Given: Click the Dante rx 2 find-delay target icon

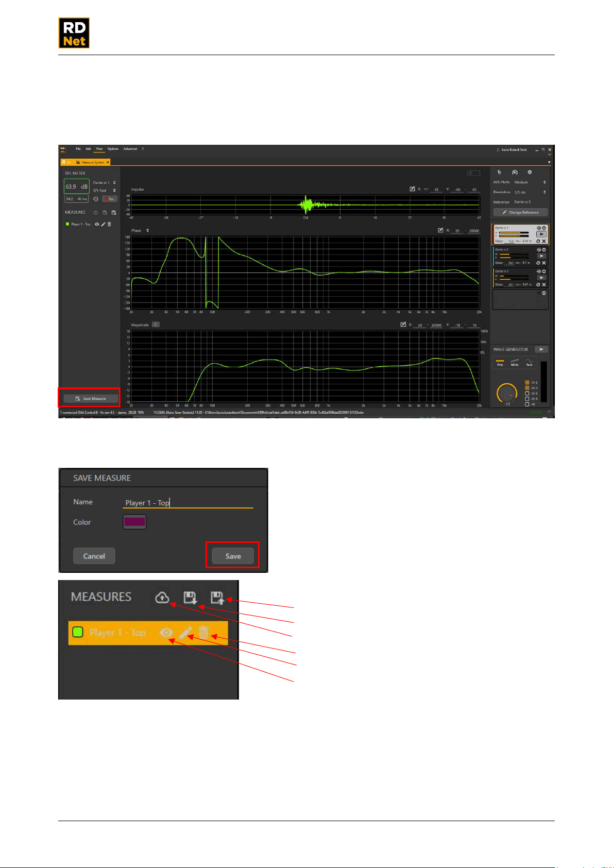Looking at the screenshot, I should point(539,249).
